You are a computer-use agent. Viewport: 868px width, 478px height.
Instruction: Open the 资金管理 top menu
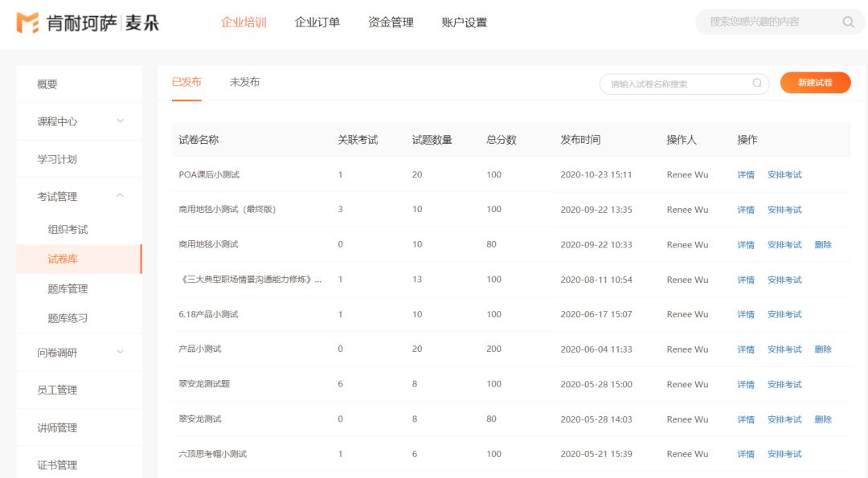click(x=391, y=22)
